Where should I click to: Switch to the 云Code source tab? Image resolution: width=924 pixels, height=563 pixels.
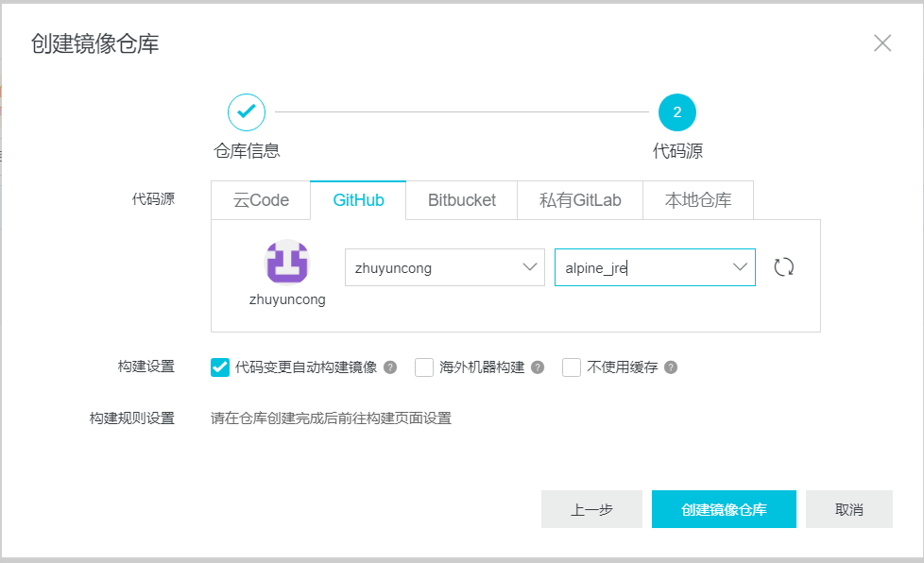pyautogui.click(x=260, y=199)
